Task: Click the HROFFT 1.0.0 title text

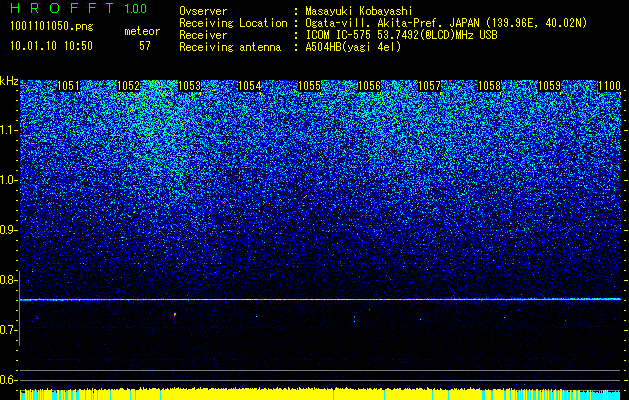Action: 79,8
